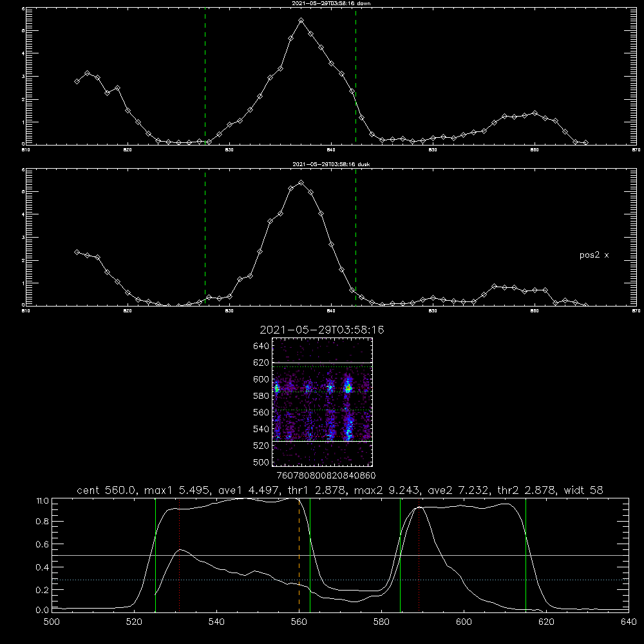This screenshot has height=644, width=644.
Task: Click the left green dashed line in dawn plot
Action: pos(205,77)
